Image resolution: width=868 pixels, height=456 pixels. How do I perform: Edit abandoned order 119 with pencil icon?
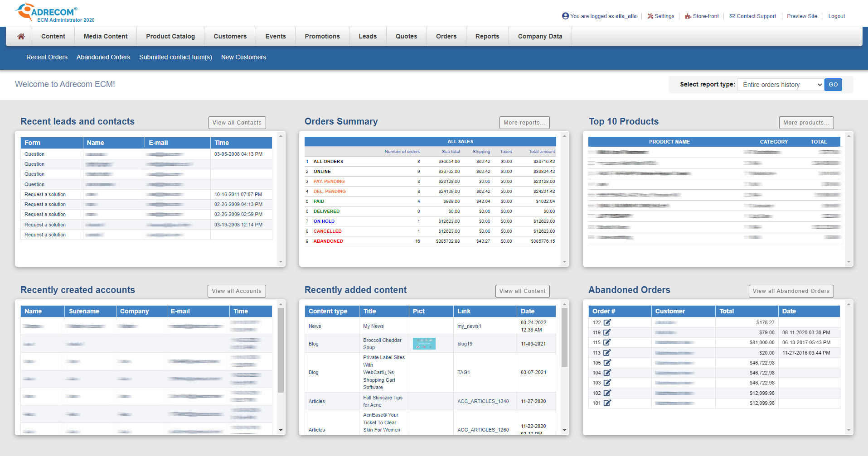(607, 332)
